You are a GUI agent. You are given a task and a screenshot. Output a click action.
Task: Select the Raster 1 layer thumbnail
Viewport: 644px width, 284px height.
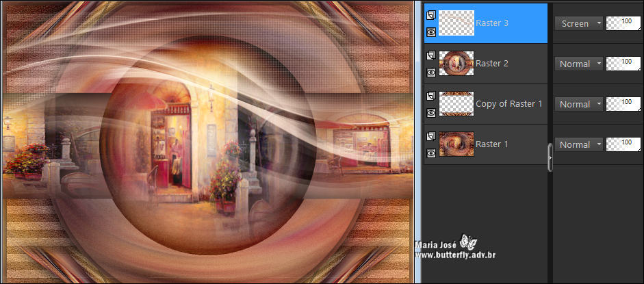[x=456, y=144]
